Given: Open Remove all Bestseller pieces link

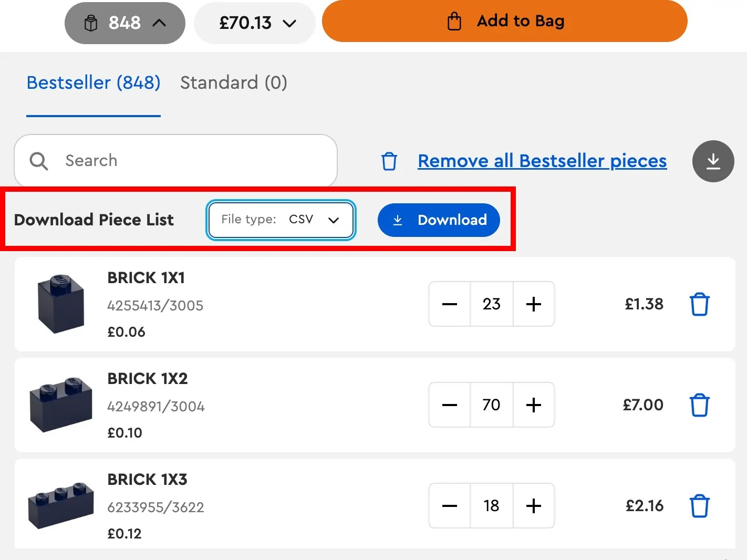Looking at the screenshot, I should pos(542,161).
